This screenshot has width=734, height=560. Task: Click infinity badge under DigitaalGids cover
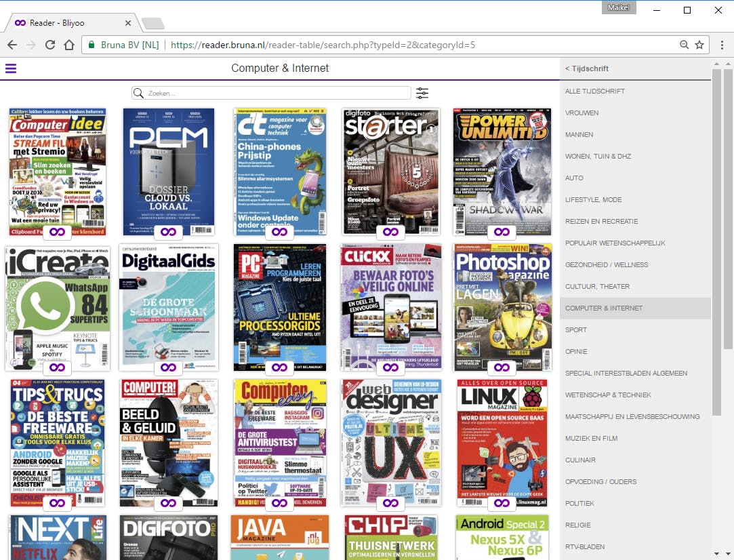[169, 367]
